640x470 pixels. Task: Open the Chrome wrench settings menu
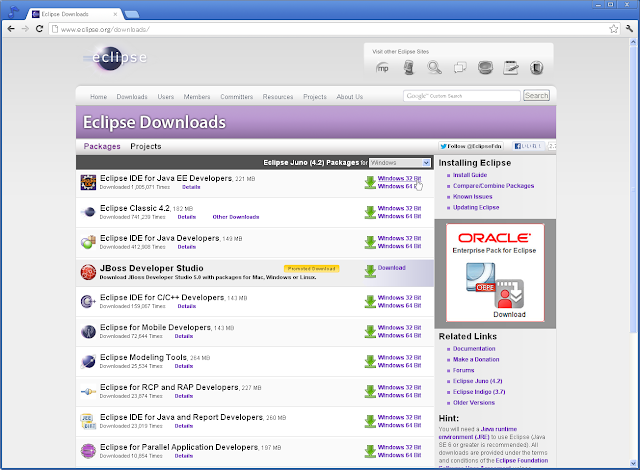click(629, 29)
